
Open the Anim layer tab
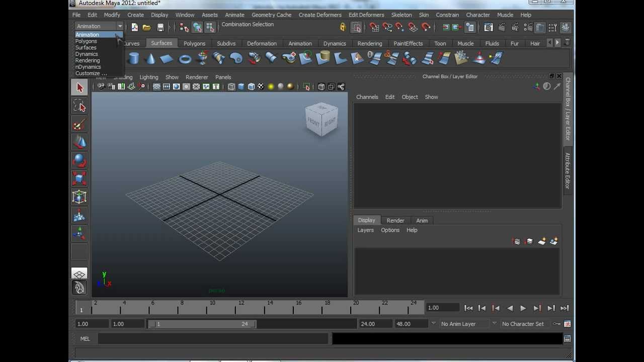[x=422, y=221]
